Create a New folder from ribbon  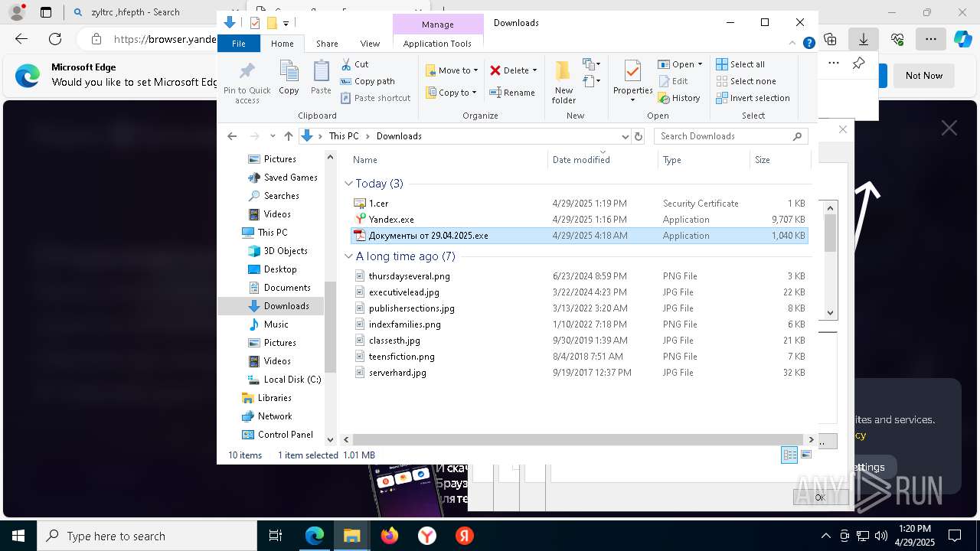pyautogui.click(x=563, y=82)
